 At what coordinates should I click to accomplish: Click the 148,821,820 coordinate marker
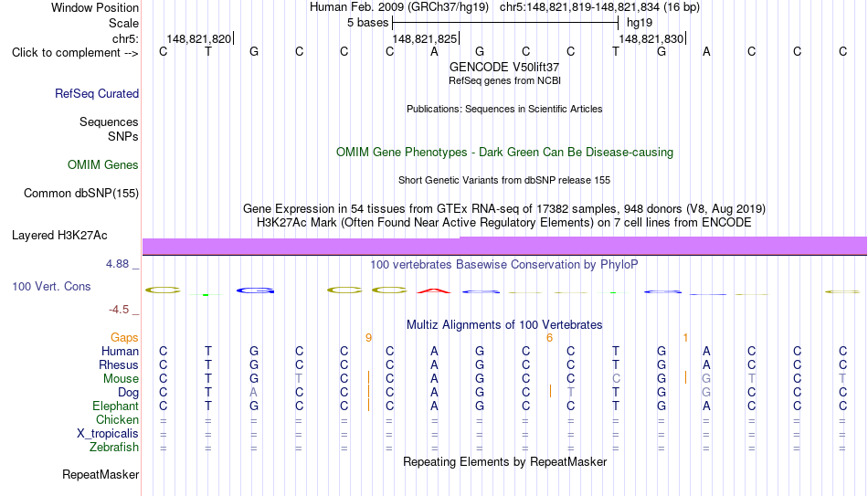coord(199,38)
